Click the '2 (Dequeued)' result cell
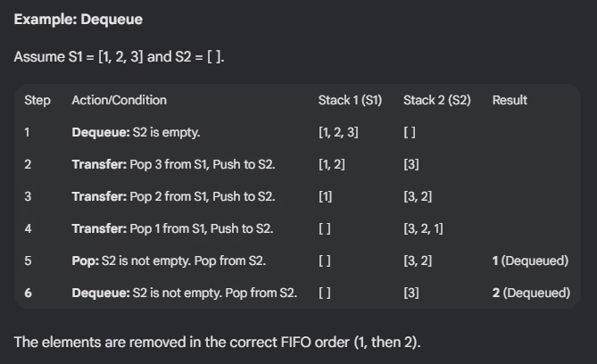Screen dimensions: 597x364 530,293
